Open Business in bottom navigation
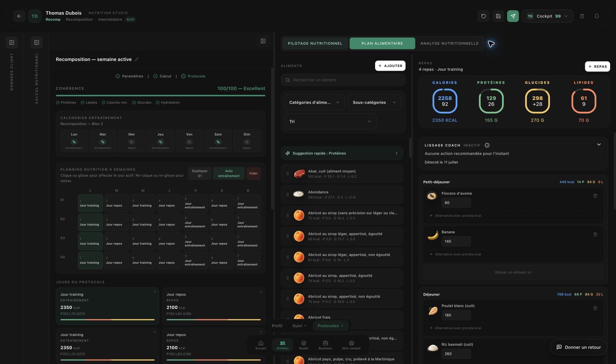 pos(325,345)
